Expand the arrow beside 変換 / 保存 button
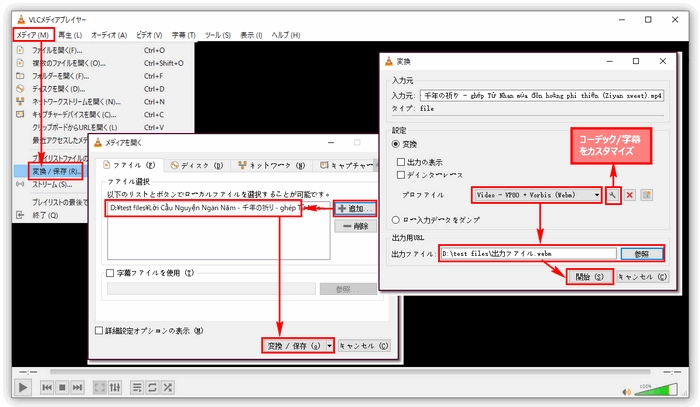This screenshot has height=407, width=700. click(329, 346)
